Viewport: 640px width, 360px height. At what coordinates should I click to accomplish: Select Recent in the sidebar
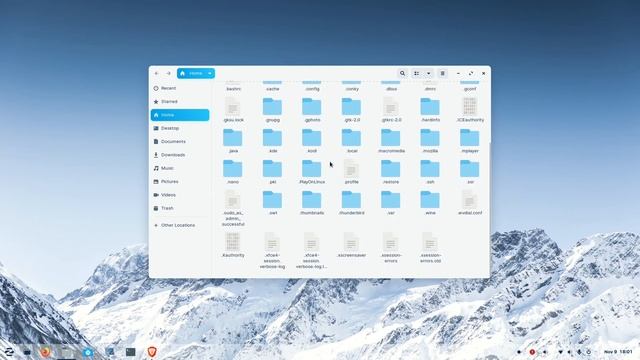(180, 88)
